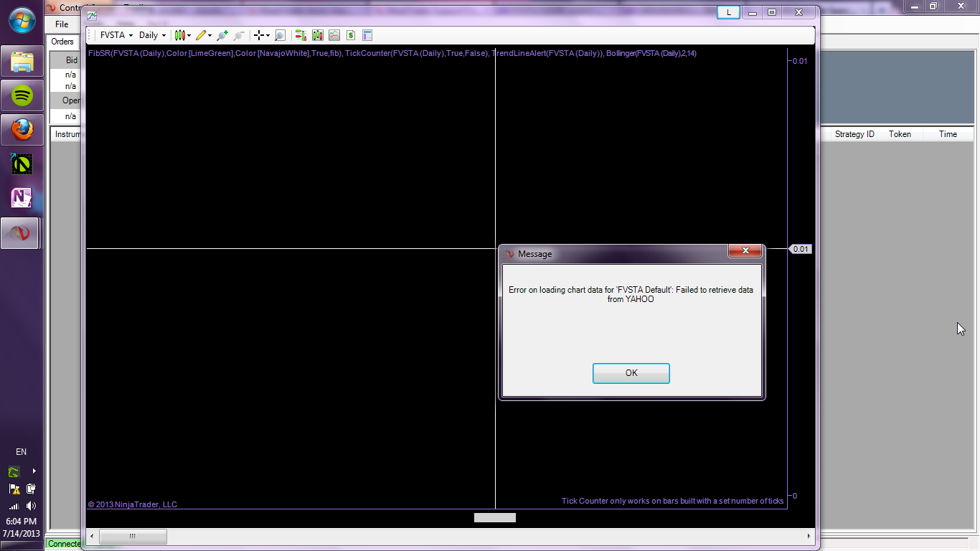Launch Spotify from the taskbar
Viewport: 980px width, 551px height.
(x=22, y=95)
